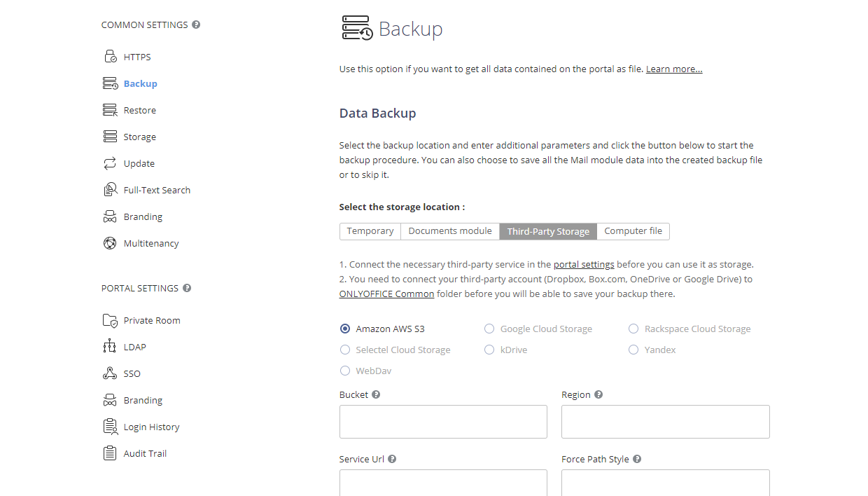The height and width of the screenshot is (496, 868).
Task: Switch to the Temporary storage tab
Action: (370, 230)
